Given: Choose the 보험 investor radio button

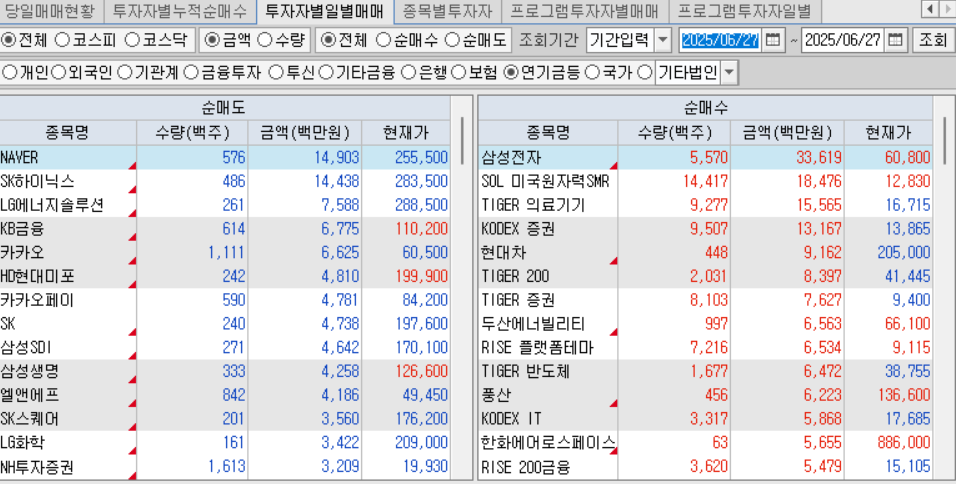Looking at the screenshot, I should click(458, 73).
